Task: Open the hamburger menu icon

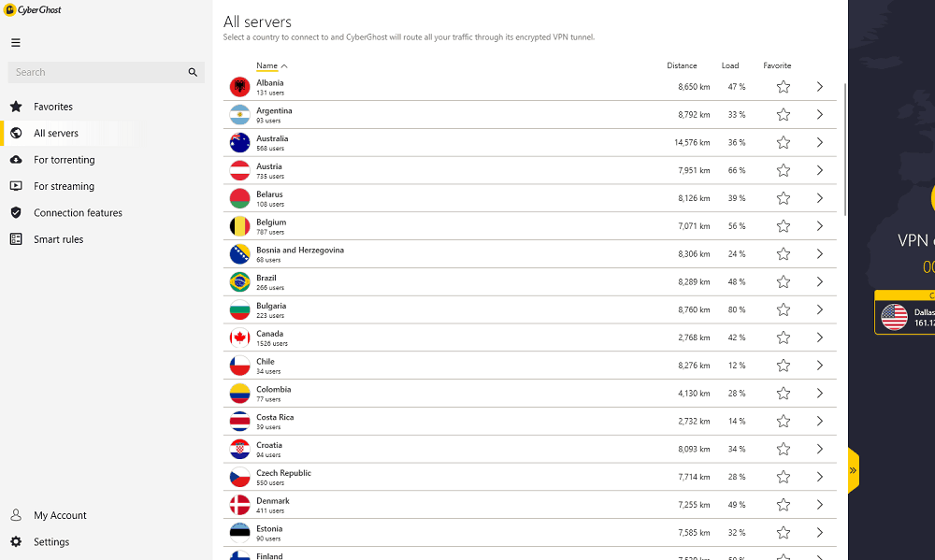Action: (x=16, y=43)
